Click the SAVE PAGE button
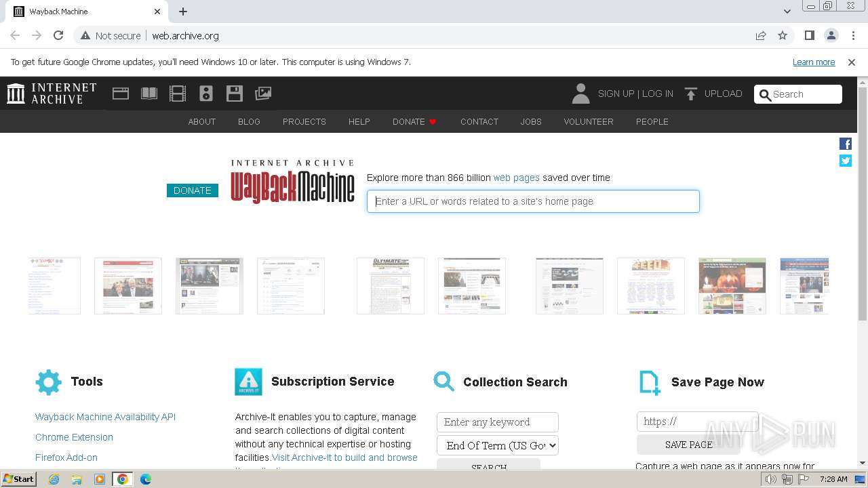This screenshot has width=868, height=488. coord(688,445)
